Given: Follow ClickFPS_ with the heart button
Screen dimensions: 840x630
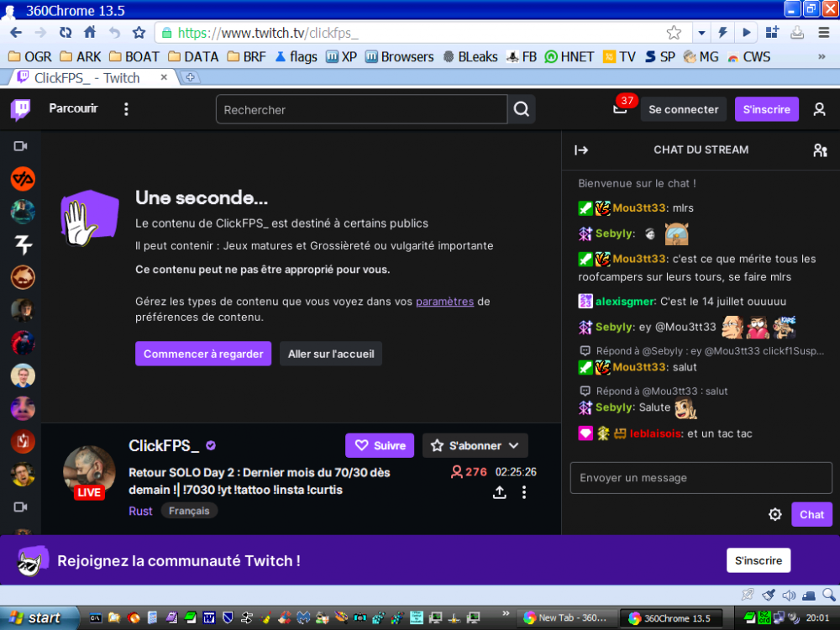Looking at the screenshot, I should coord(379,445).
